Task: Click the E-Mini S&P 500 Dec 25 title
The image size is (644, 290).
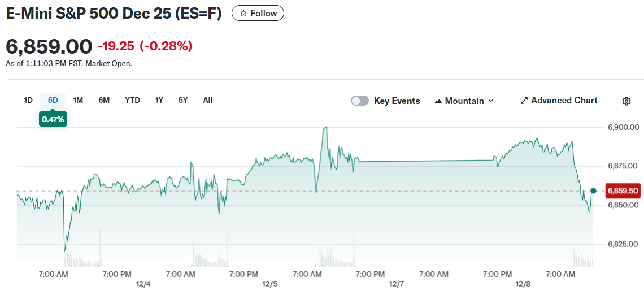Action: [114, 14]
